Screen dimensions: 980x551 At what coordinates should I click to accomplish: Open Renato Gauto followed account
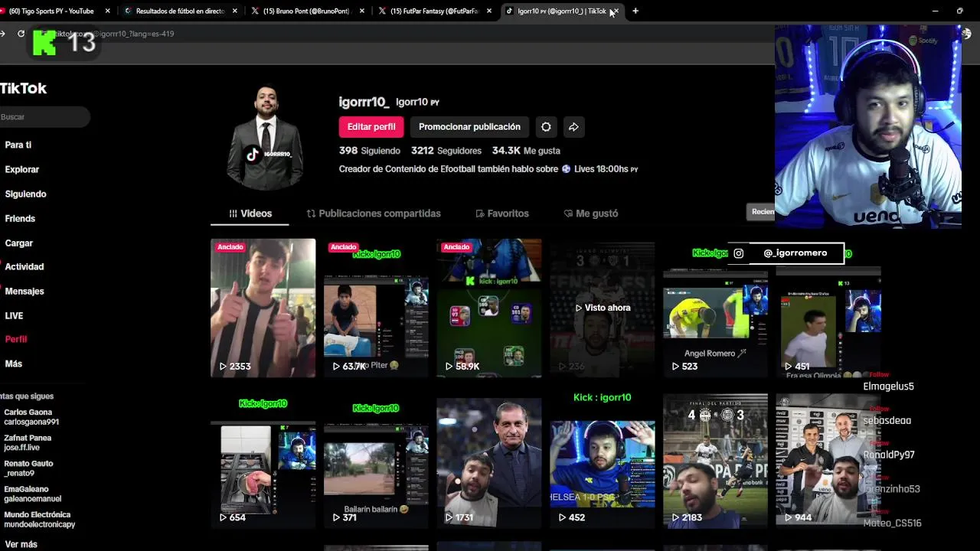tap(28, 468)
